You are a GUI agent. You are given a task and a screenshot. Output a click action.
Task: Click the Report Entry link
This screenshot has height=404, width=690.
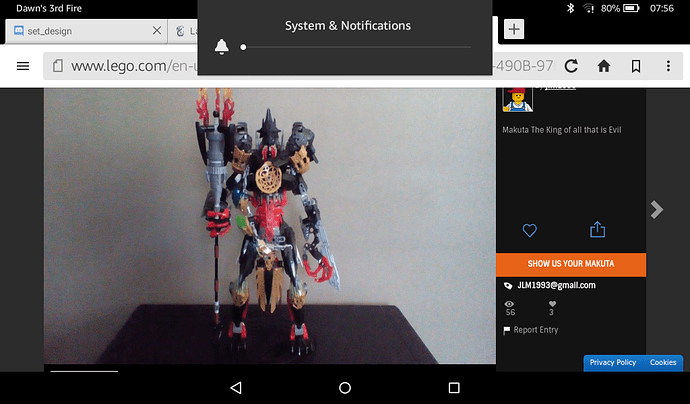(x=536, y=330)
